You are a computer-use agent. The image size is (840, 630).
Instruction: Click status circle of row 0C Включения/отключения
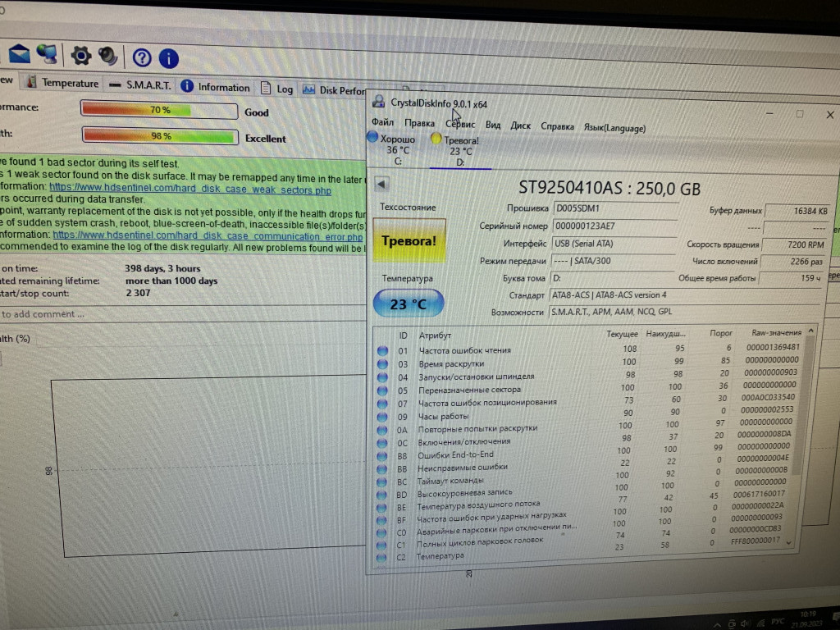click(382, 443)
